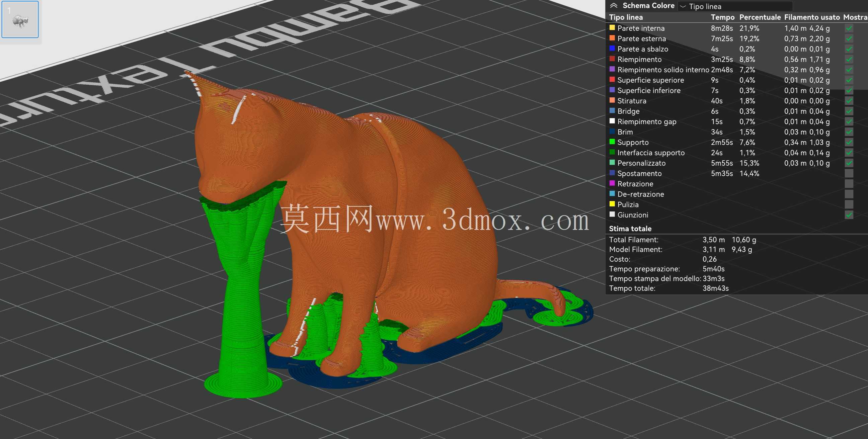The height and width of the screenshot is (439, 868).
Task: Collapse the Schema Colore legend panel
Action: [614, 6]
